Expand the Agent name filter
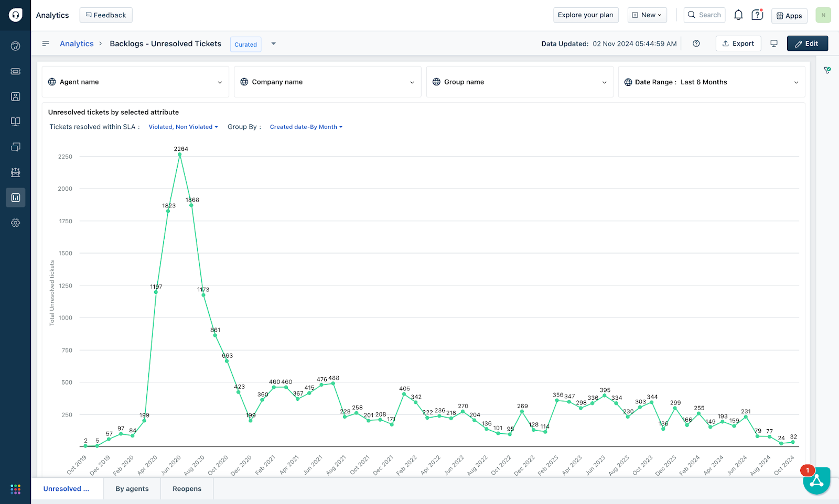 [x=135, y=82]
